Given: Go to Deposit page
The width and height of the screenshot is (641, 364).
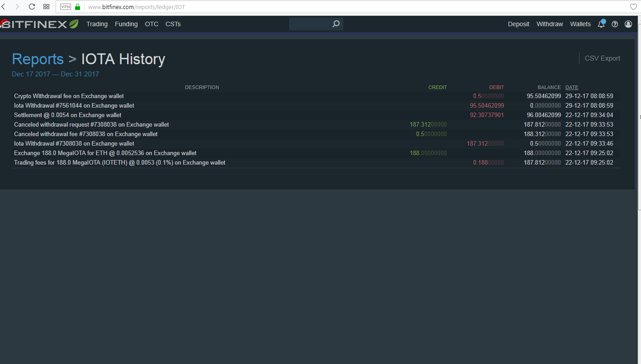Looking at the screenshot, I should (518, 24).
